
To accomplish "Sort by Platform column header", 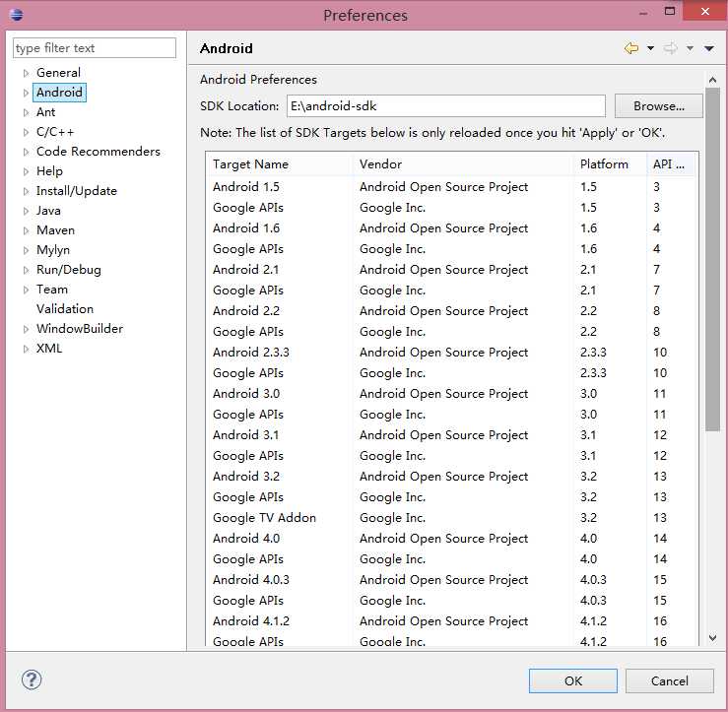I will coord(610,164).
